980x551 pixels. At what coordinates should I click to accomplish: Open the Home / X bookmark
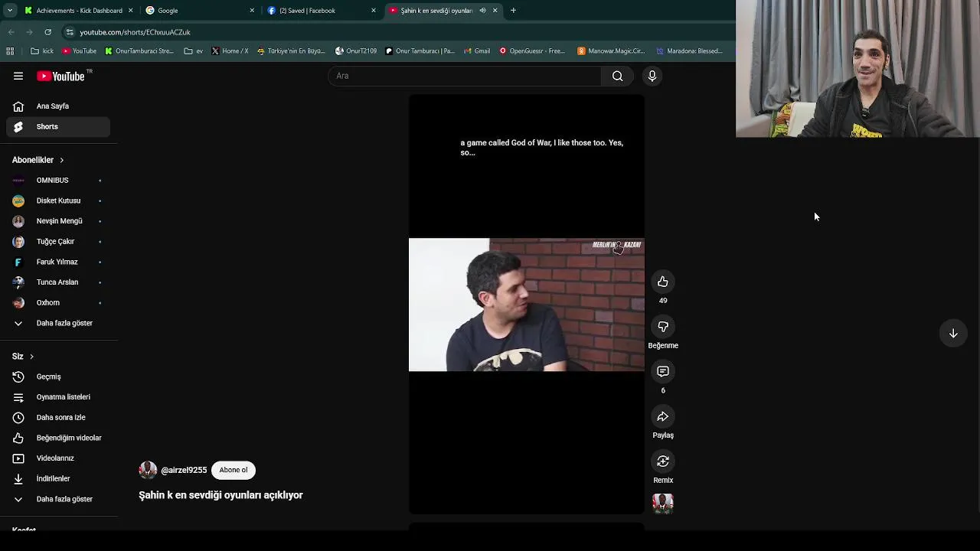230,51
